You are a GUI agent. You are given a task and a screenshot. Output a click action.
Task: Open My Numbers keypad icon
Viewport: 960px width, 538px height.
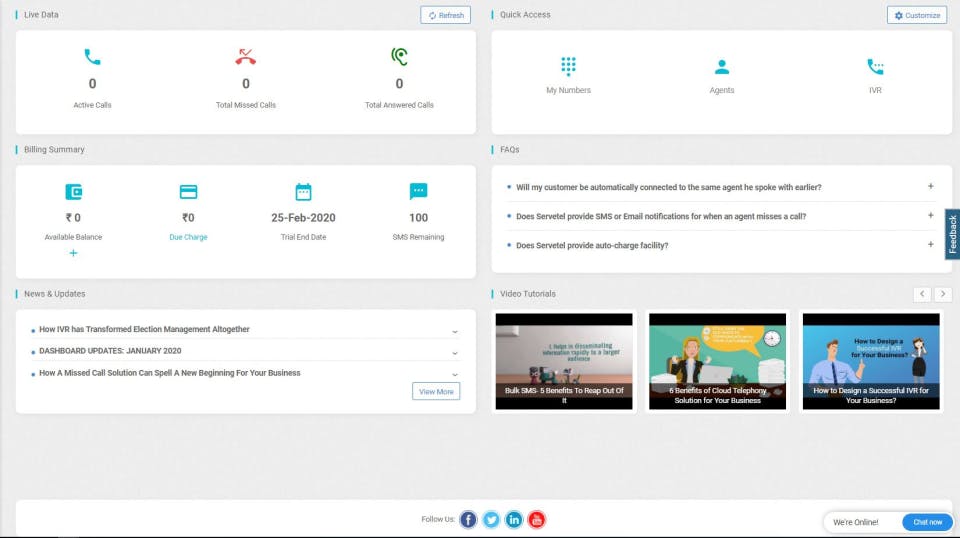[568, 65]
